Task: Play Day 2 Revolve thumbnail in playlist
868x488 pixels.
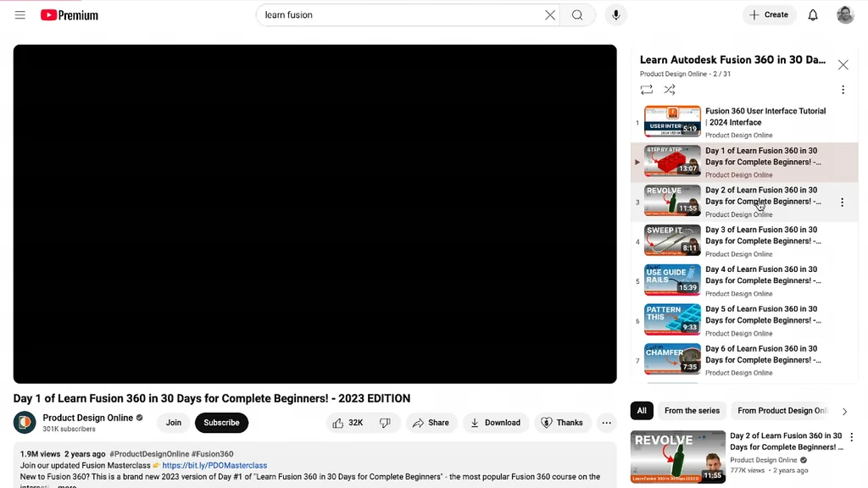Action: tap(672, 201)
